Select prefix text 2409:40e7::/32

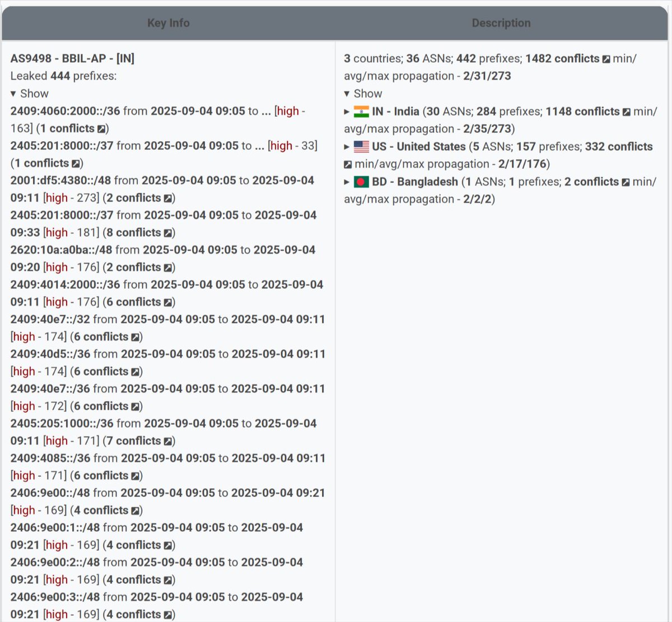tap(50, 319)
